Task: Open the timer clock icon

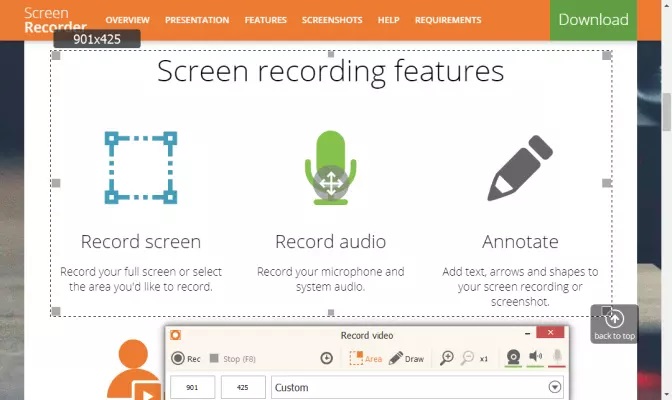Action: point(327,358)
